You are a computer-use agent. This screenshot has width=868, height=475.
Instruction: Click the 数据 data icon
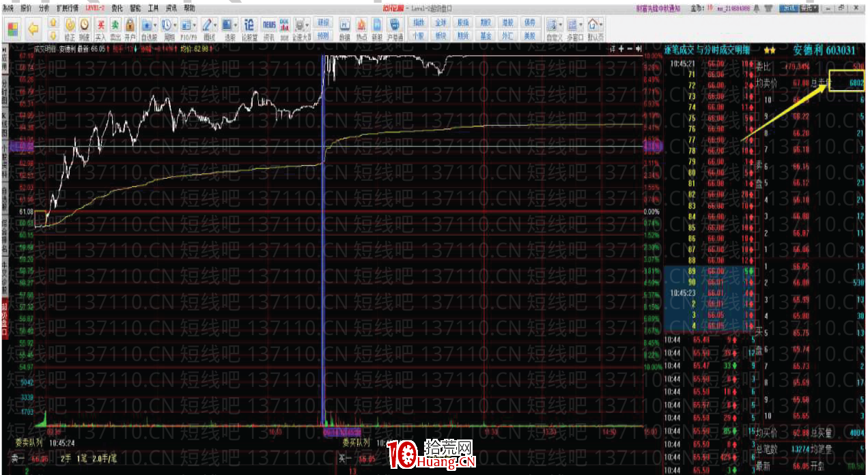point(345,24)
